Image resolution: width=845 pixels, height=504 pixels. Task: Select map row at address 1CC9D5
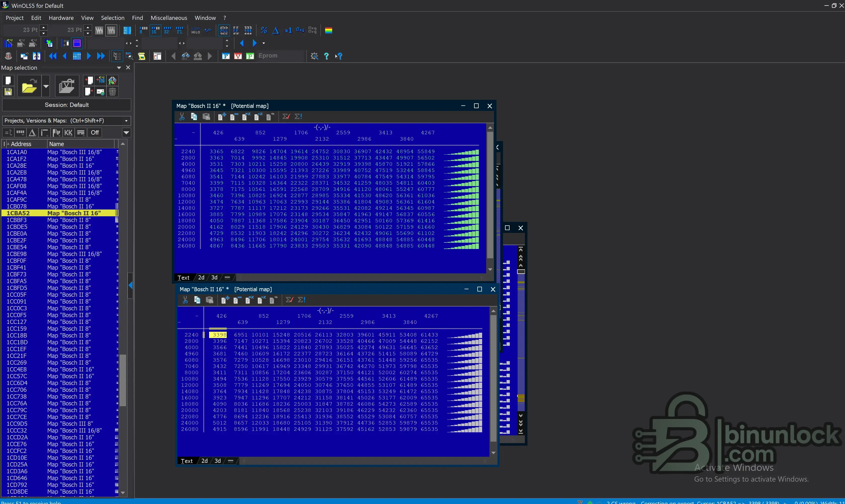60,424
